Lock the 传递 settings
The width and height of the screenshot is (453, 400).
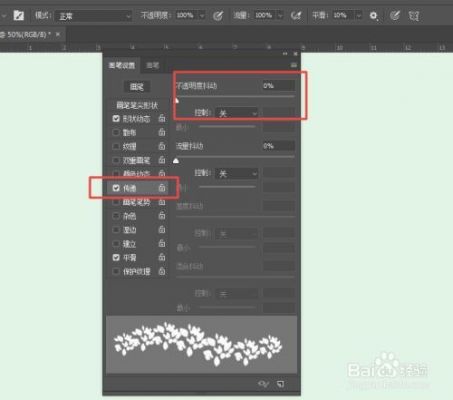(162, 188)
